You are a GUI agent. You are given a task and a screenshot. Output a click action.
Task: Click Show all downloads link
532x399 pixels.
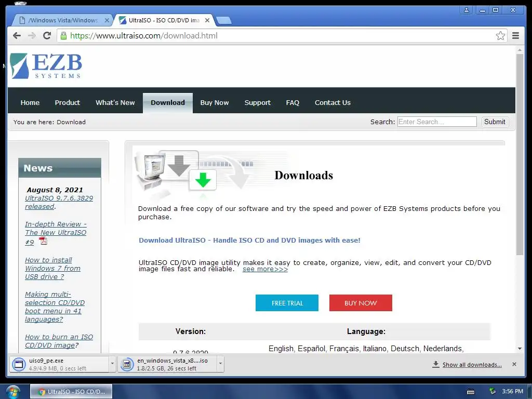[472, 365]
